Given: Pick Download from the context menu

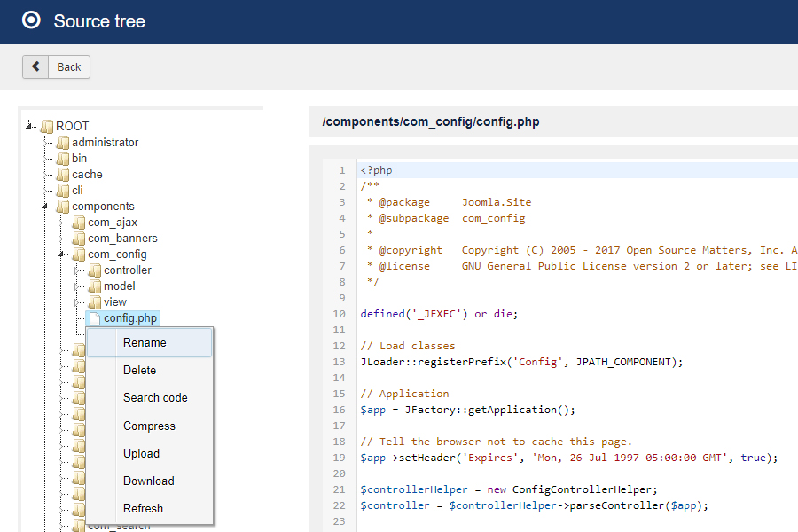Looking at the screenshot, I should [x=148, y=481].
